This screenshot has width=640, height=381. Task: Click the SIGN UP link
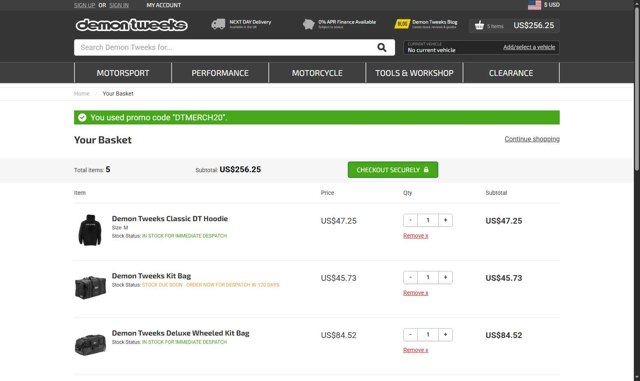84,5
